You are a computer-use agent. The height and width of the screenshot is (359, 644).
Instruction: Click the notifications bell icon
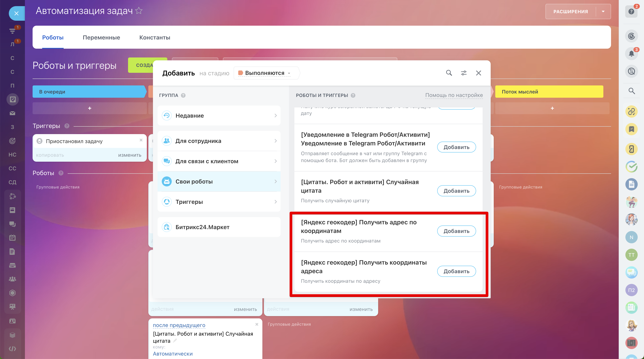pos(631,53)
